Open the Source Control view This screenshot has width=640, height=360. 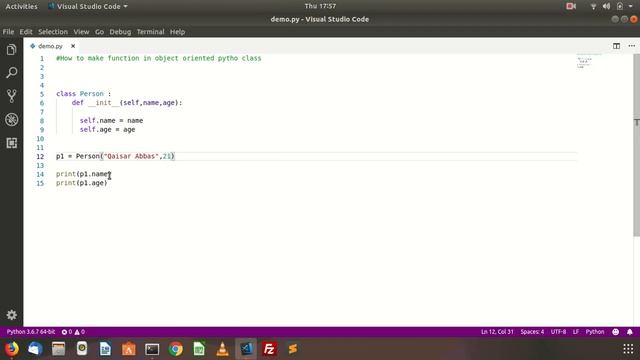[11, 96]
